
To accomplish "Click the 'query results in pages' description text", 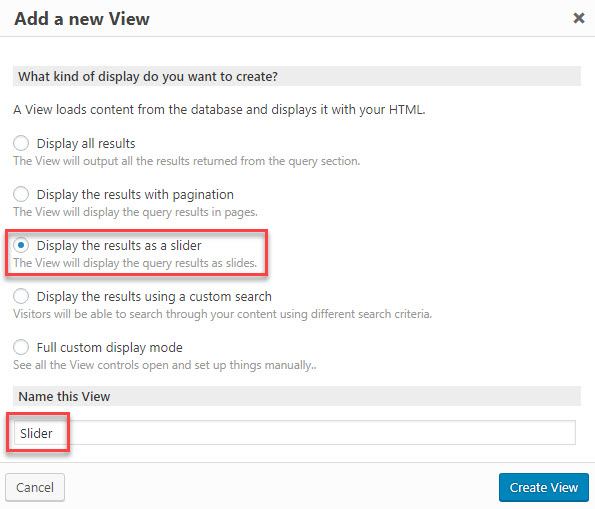I will 135,212.
